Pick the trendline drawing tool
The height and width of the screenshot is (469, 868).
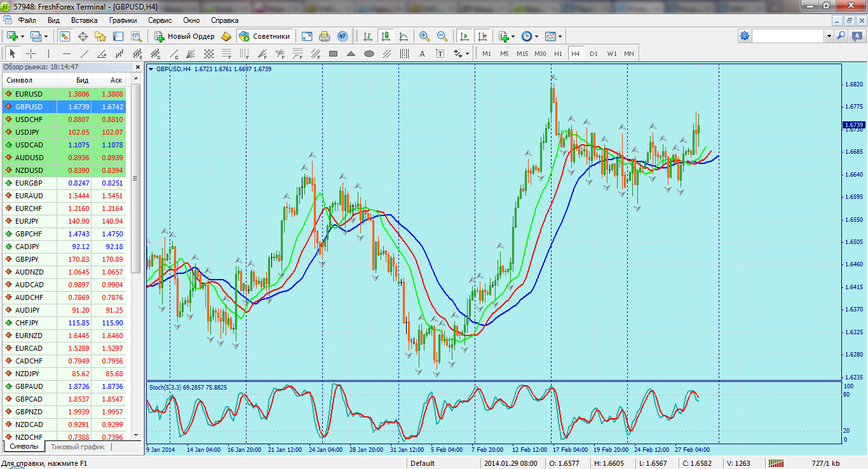point(84,54)
